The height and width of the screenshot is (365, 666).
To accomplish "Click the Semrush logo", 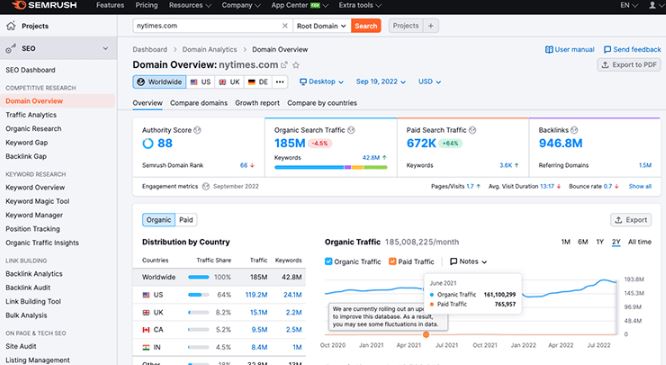I will (x=45, y=5).
